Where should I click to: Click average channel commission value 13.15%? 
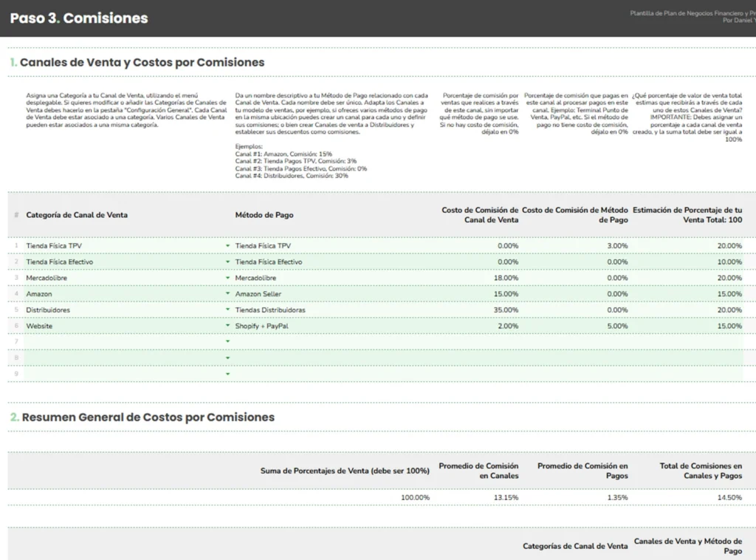[x=506, y=497]
